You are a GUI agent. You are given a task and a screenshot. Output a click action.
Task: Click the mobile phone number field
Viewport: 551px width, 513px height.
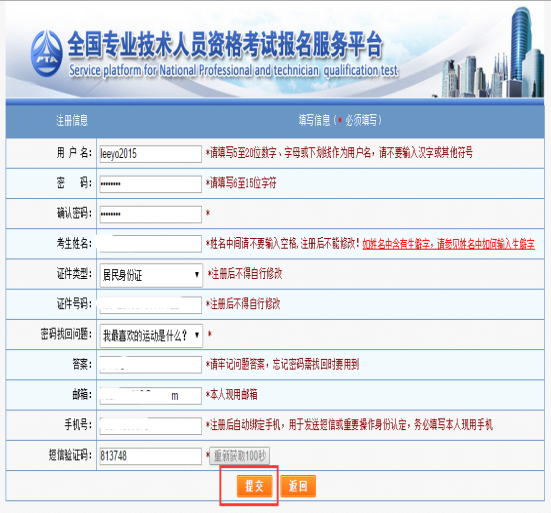point(150,426)
